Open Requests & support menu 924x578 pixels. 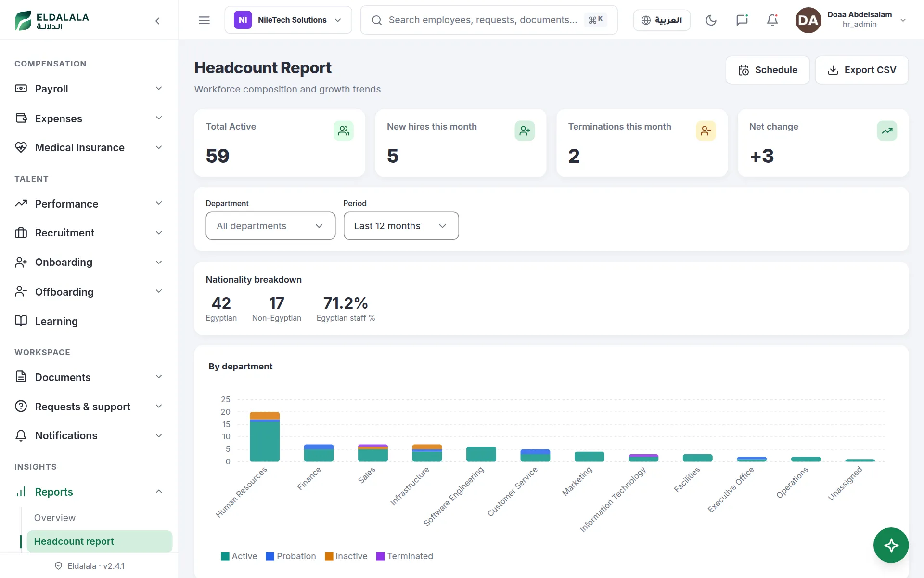click(x=89, y=407)
